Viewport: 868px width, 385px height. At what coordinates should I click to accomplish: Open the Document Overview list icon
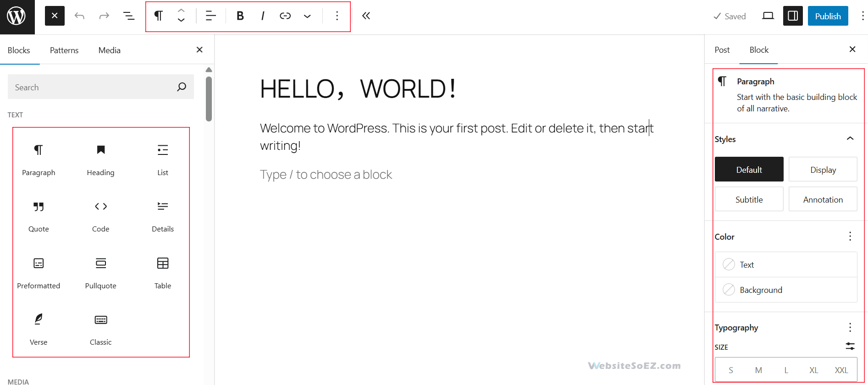129,16
